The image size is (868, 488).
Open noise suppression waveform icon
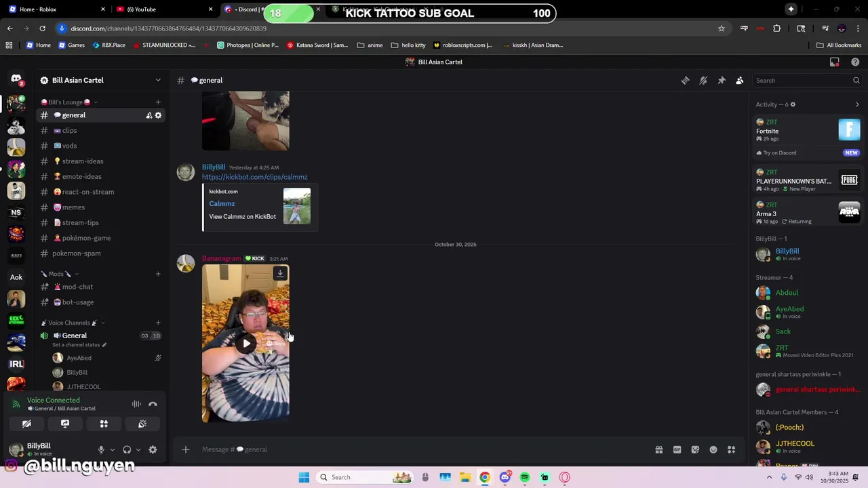pos(136,404)
